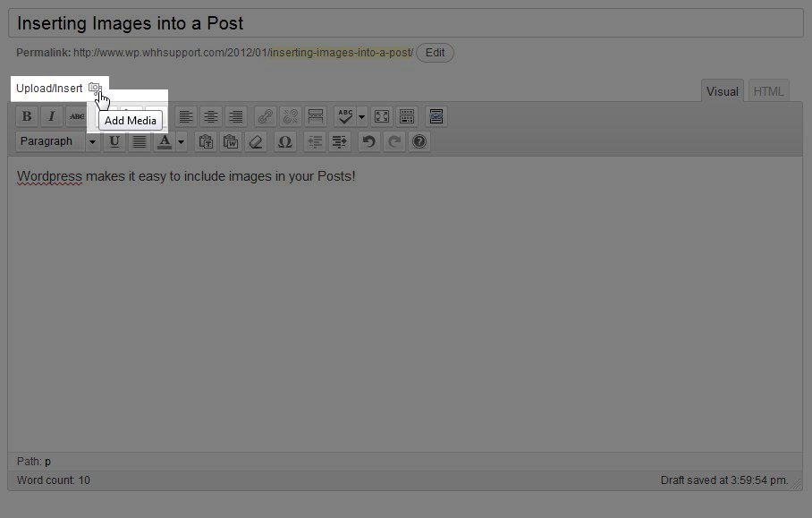Undo the last edit
Screen dimensions: 812x518
(x=368, y=141)
